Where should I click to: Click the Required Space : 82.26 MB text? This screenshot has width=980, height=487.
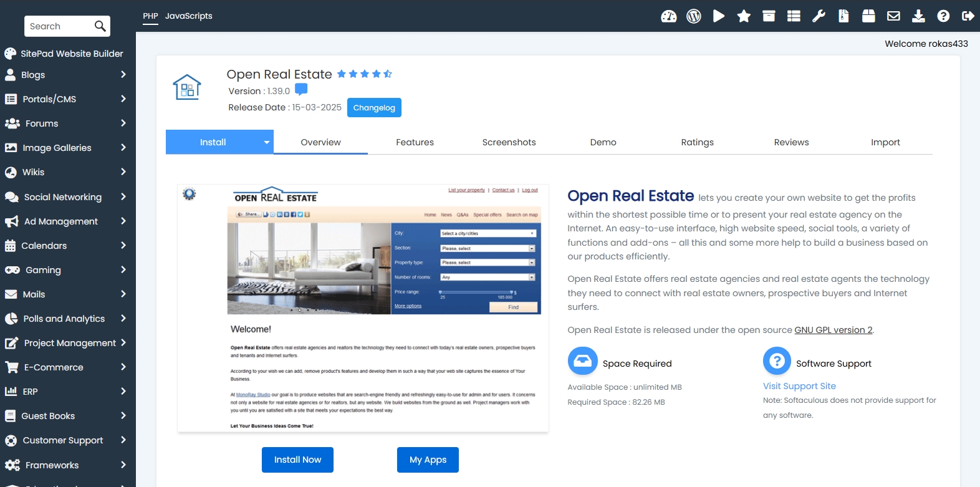click(x=616, y=402)
